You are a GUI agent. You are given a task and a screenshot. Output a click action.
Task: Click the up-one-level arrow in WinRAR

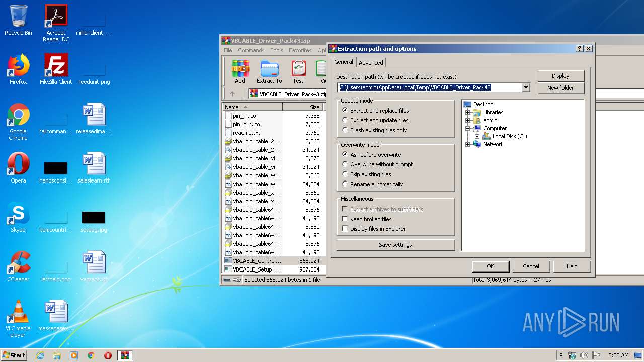(232, 94)
